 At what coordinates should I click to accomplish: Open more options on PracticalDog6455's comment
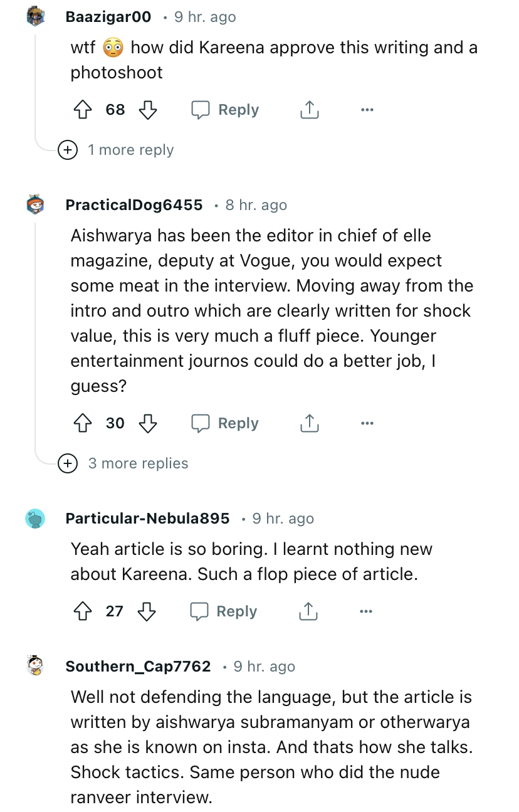coord(367,424)
